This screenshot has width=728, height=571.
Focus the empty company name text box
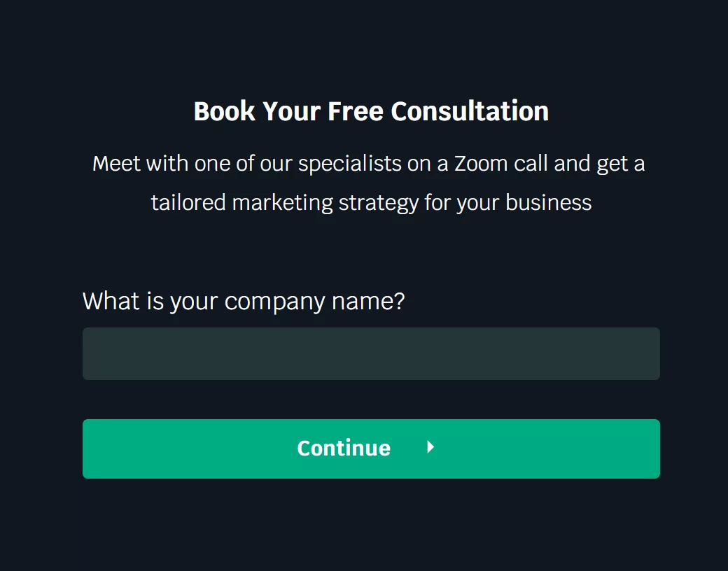point(371,354)
